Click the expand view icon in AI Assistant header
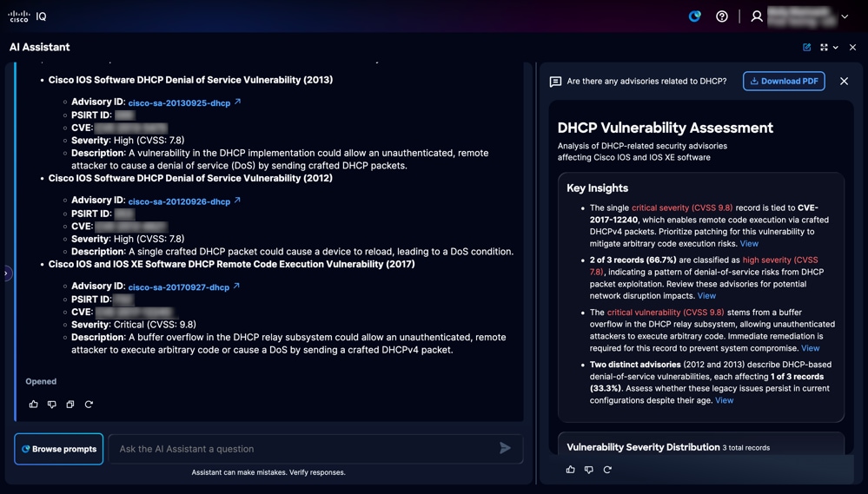 click(825, 48)
